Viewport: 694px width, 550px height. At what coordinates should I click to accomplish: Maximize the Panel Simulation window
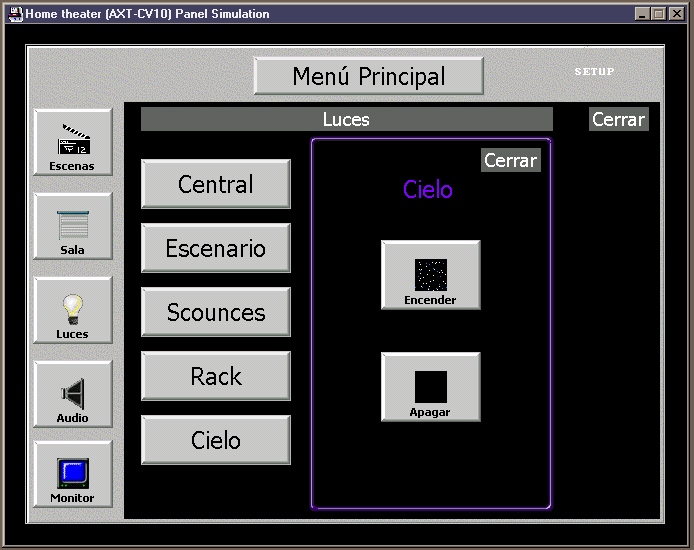(658, 14)
